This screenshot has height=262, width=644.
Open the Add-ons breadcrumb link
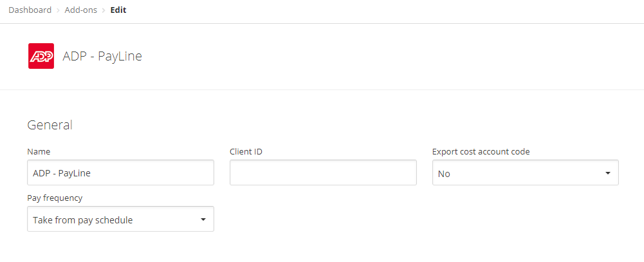(81, 10)
